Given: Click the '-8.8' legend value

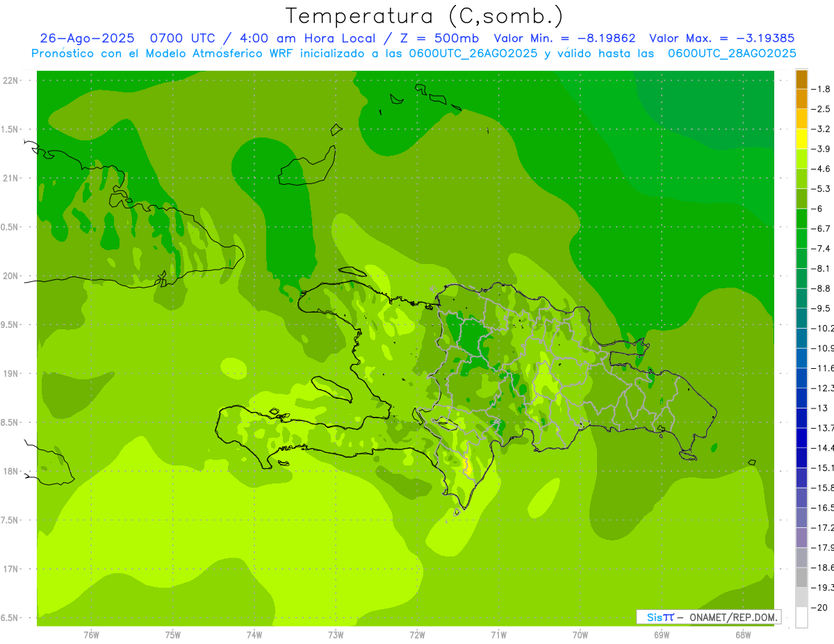Looking at the screenshot, I should pos(824,288).
